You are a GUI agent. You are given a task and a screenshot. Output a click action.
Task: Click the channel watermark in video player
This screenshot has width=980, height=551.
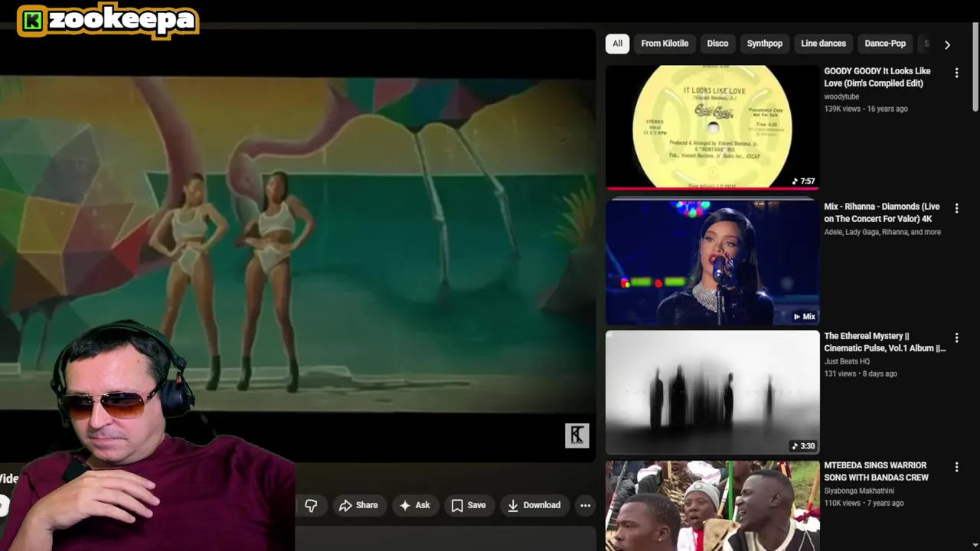[x=577, y=435]
